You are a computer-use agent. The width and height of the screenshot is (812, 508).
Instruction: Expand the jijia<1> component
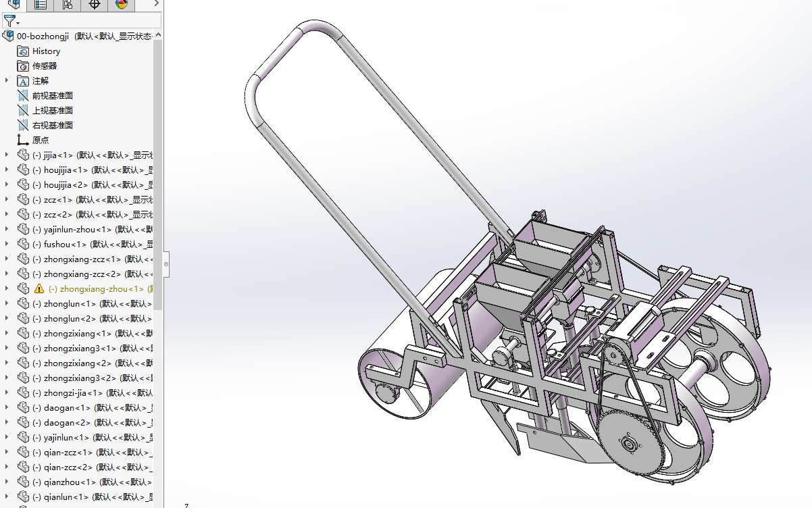(7, 155)
